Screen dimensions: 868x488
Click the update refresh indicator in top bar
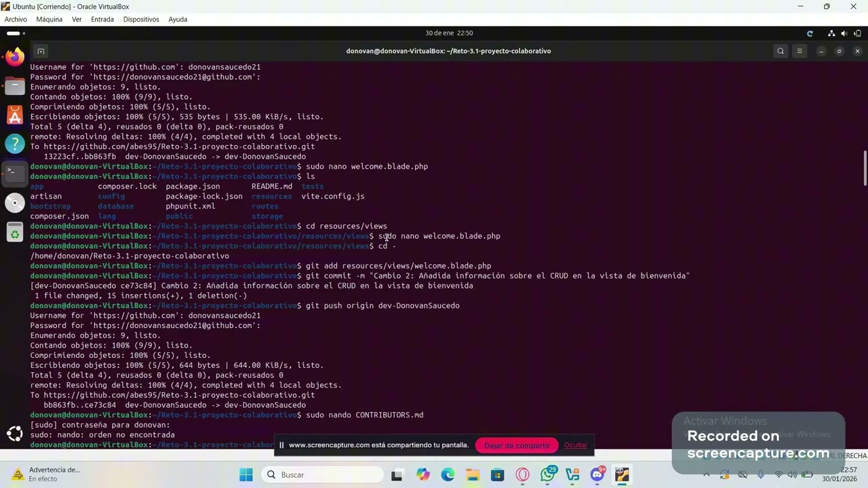[810, 33]
